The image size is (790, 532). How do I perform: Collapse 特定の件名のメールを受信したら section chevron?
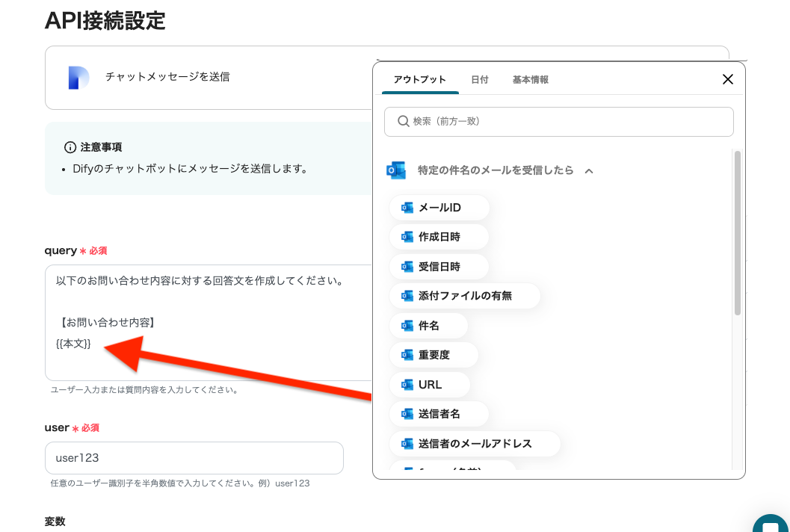point(589,171)
